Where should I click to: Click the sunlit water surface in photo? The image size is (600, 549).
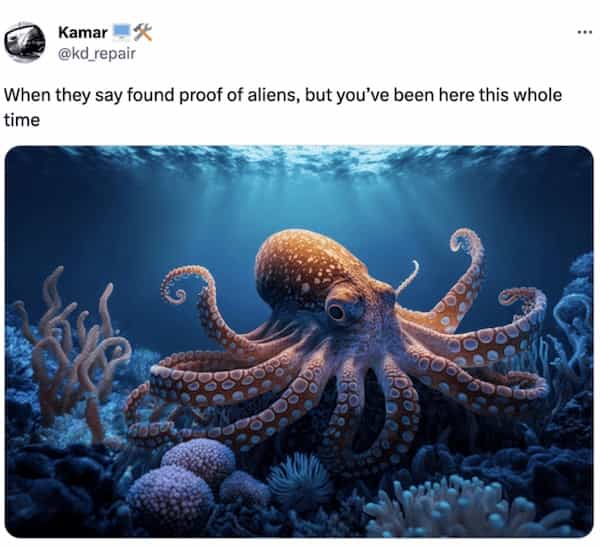click(298, 161)
